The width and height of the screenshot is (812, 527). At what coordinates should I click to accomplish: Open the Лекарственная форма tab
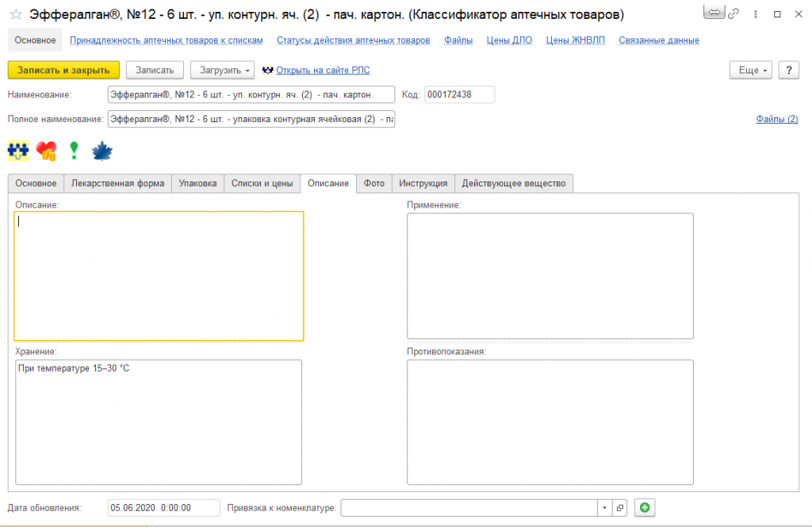[x=117, y=183]
